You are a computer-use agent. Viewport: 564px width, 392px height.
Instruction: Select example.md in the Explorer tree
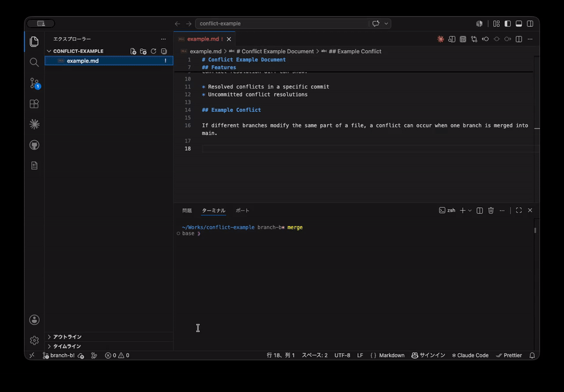coord(109,60)
